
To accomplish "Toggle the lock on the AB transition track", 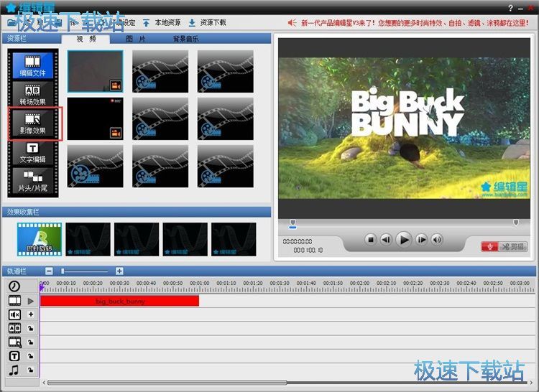I will [31, 329].
